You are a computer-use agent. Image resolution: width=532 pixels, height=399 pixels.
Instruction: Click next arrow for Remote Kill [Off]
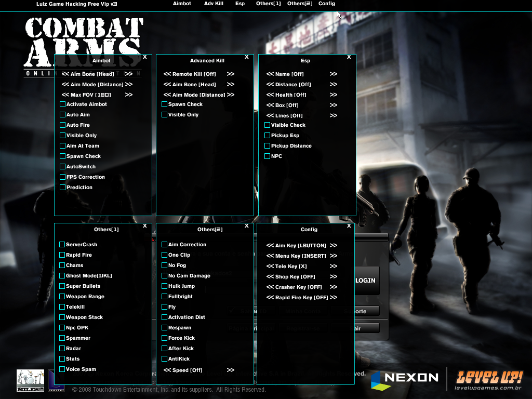(x=231, y=74)
